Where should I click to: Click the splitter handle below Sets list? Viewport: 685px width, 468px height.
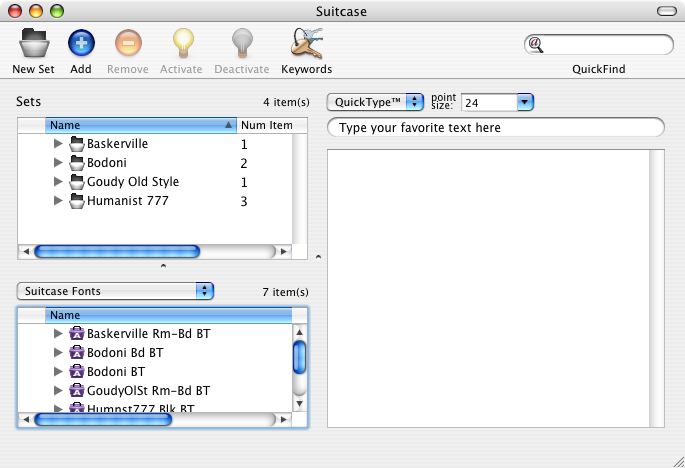click(x=163, y=266)
